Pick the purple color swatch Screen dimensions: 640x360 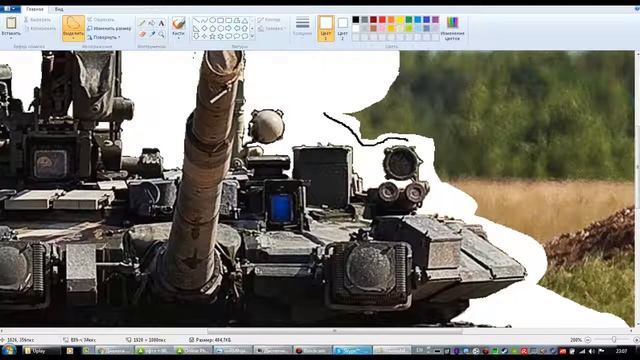(435, 20)
